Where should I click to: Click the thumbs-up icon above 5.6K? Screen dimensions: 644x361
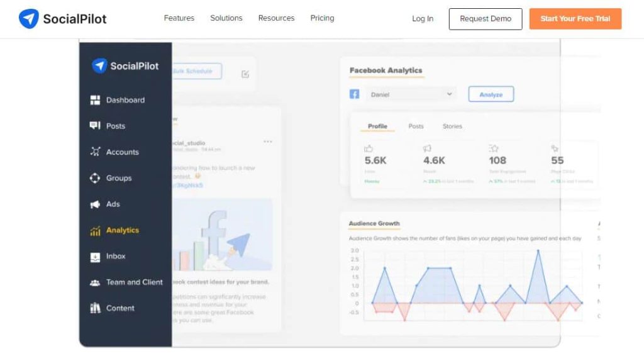(369, 148)
